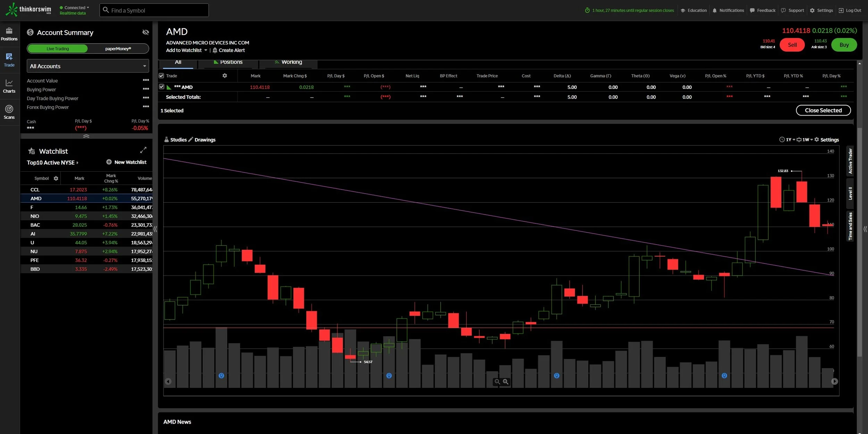Open the Education section
The width and height of the screenshot is (868, 434).
point(693,10)
